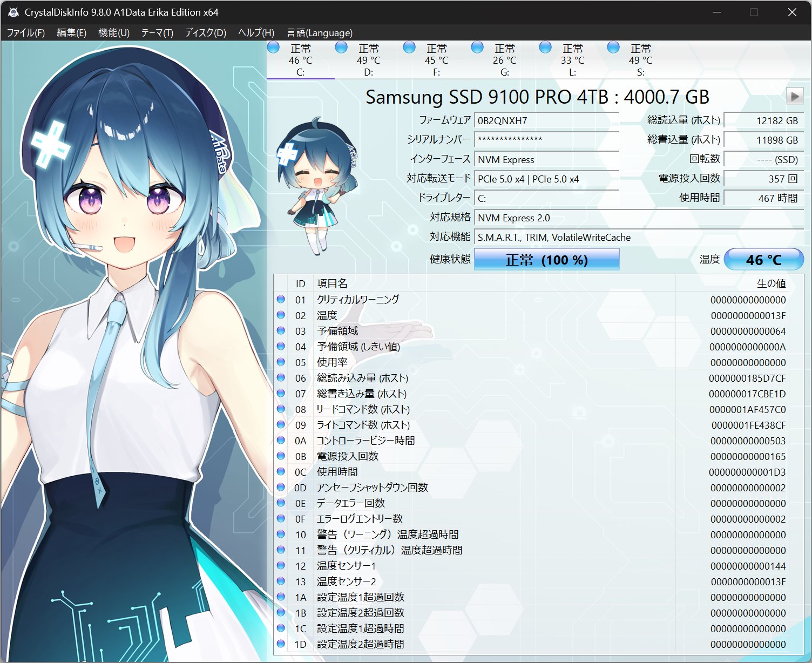Click the drive letter field C:

[x=546, y=198]
